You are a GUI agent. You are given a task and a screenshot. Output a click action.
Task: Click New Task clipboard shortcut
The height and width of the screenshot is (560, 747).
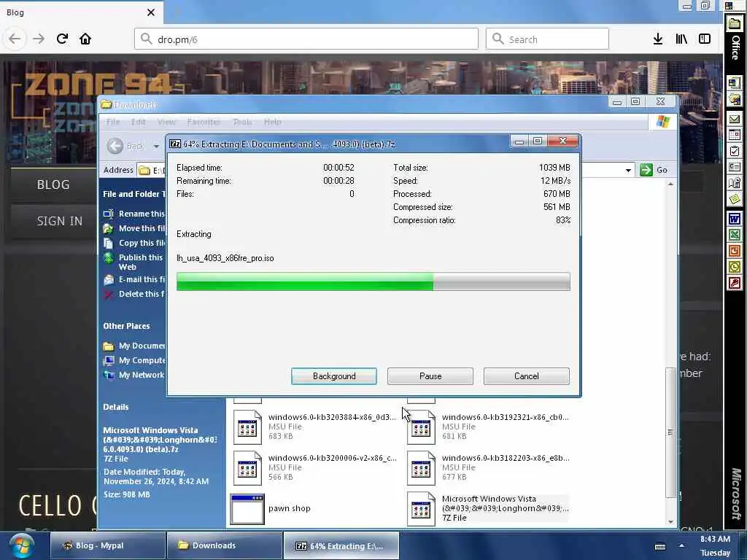tap(734, 152)
